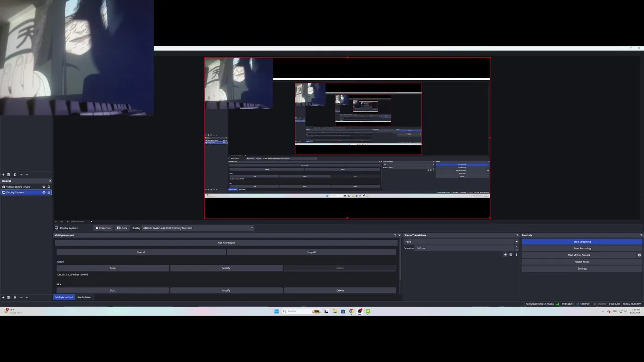Viewport: 644px width, 362px height.
Task: Remove selected scene with trash icon
Action: pos(8,175)
